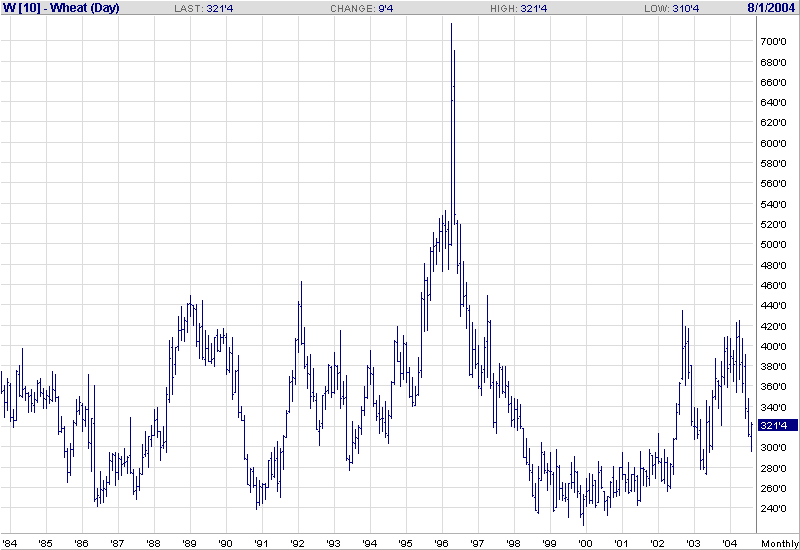Click the 460'0 price axis label

[x=773, y=285]
